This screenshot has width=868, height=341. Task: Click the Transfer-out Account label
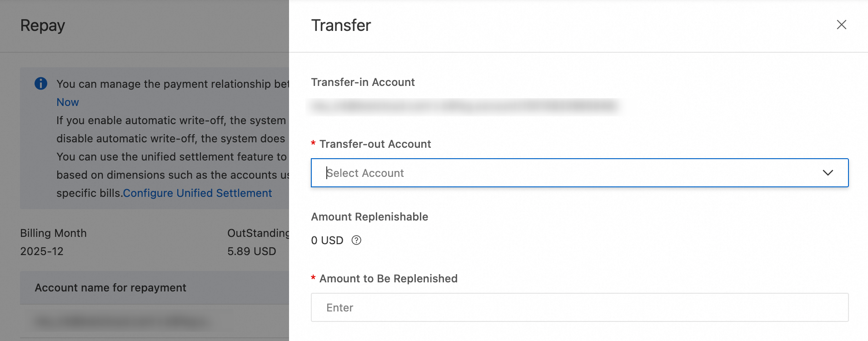[375, 144]
